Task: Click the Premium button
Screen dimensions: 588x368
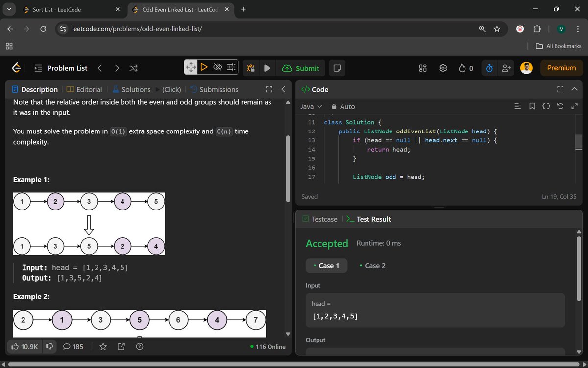Action: click(562, 68)
